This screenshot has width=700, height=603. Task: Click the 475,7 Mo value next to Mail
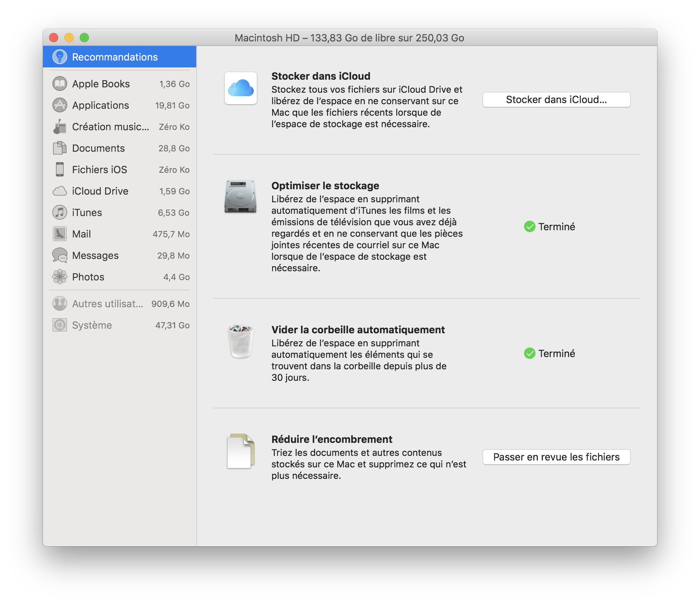(x=171, y=234)
